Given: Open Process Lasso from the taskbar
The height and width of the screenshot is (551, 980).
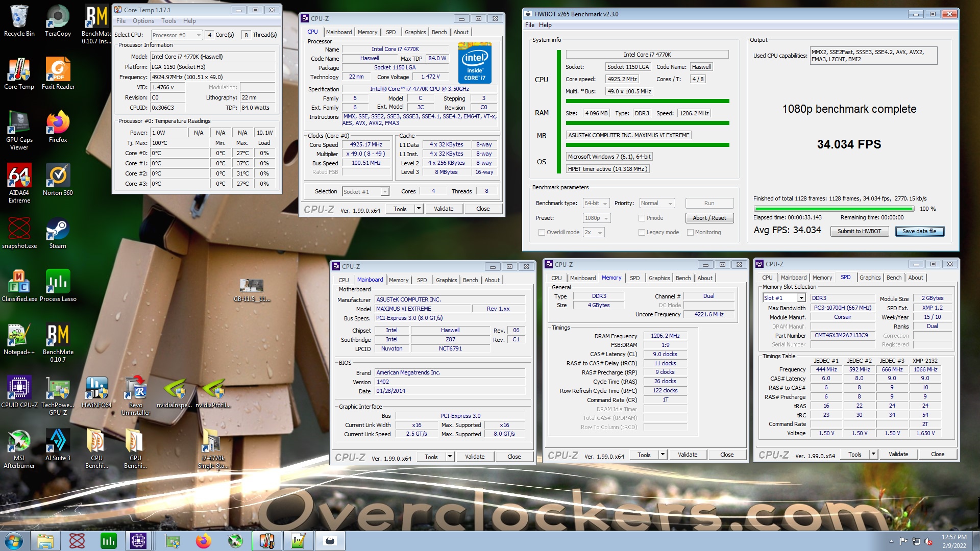Looking at the screenshot, I should (109, 541).
